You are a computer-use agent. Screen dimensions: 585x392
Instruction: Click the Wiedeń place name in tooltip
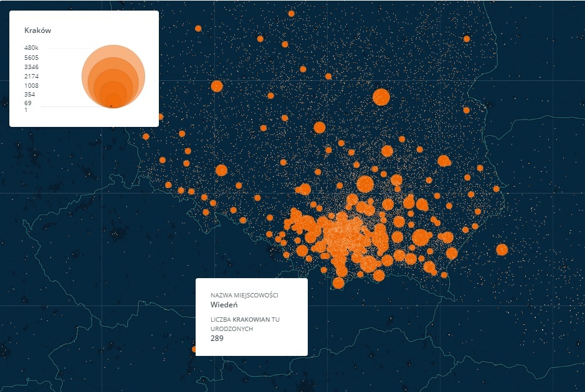pos(224,305)
